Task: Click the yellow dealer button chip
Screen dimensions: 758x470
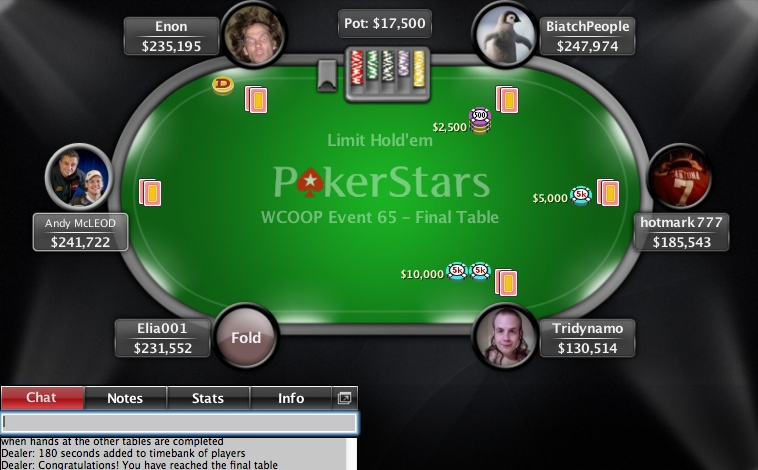Action: point(223,86)
